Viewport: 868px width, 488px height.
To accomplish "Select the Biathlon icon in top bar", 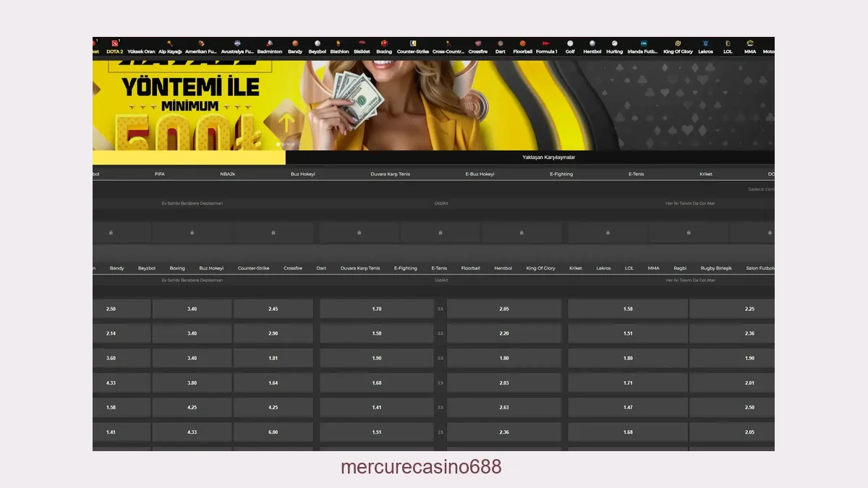I will tap(339, 44).
